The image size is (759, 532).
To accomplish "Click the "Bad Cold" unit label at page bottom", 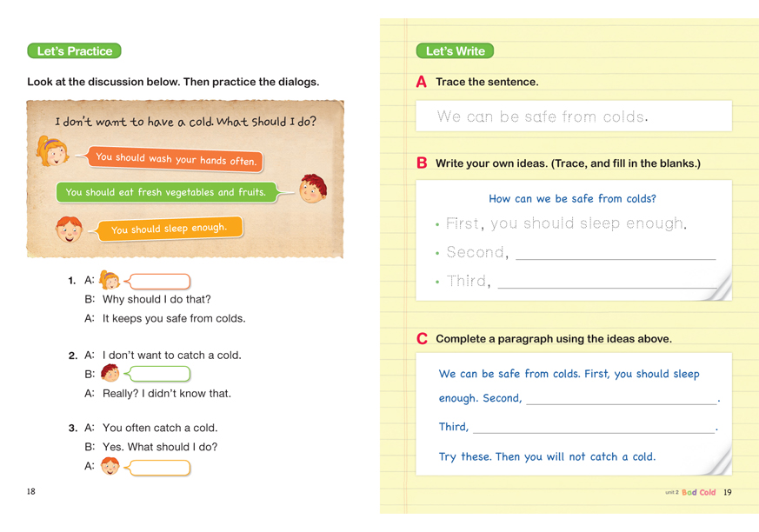I will [699, 492].
